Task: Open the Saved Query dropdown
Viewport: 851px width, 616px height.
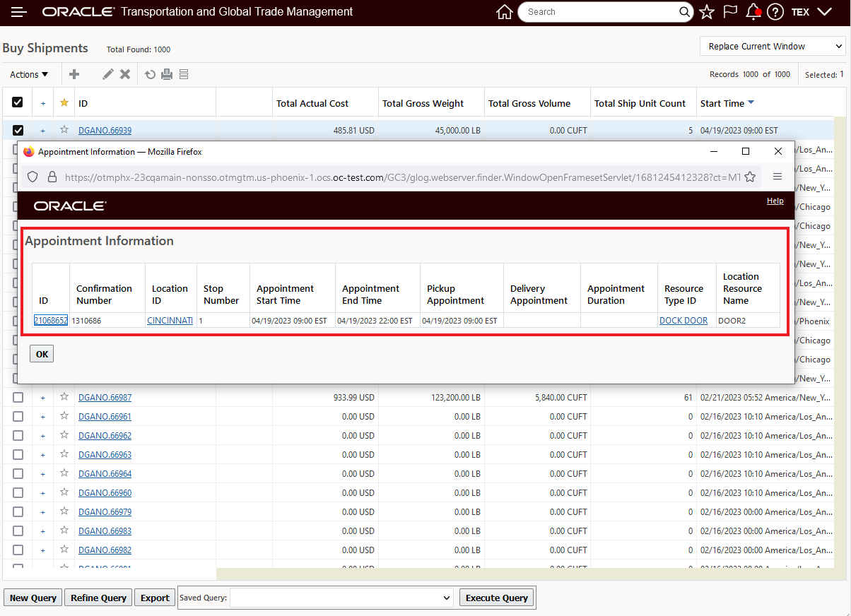Action: pos(341,598)
